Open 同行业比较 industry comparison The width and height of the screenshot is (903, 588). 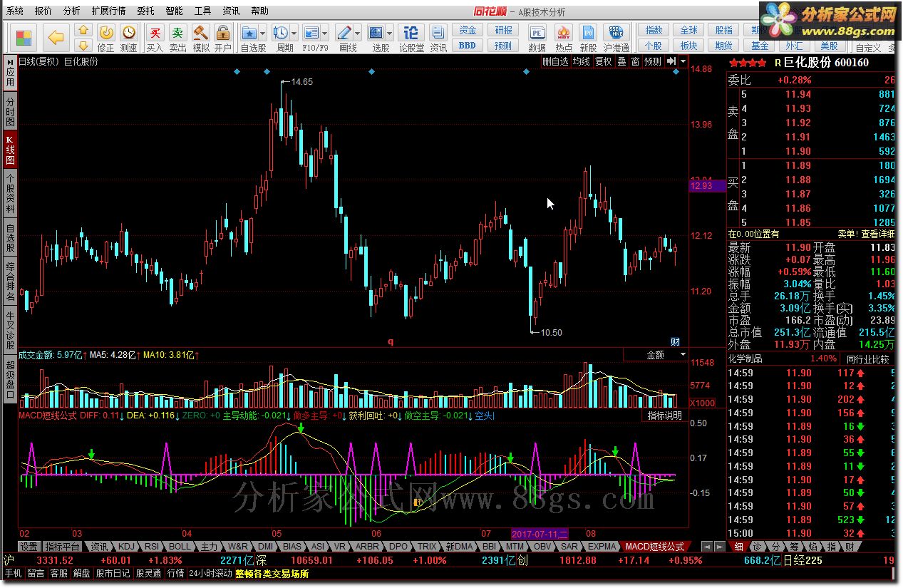click(867, 359)
